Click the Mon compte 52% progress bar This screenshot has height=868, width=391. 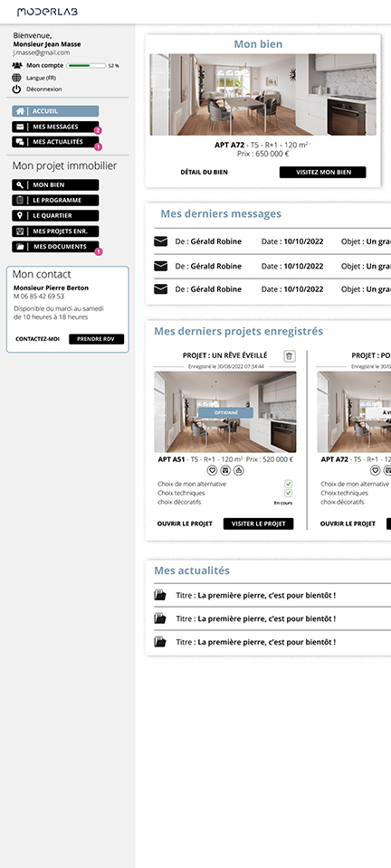(x=86, y=65)
